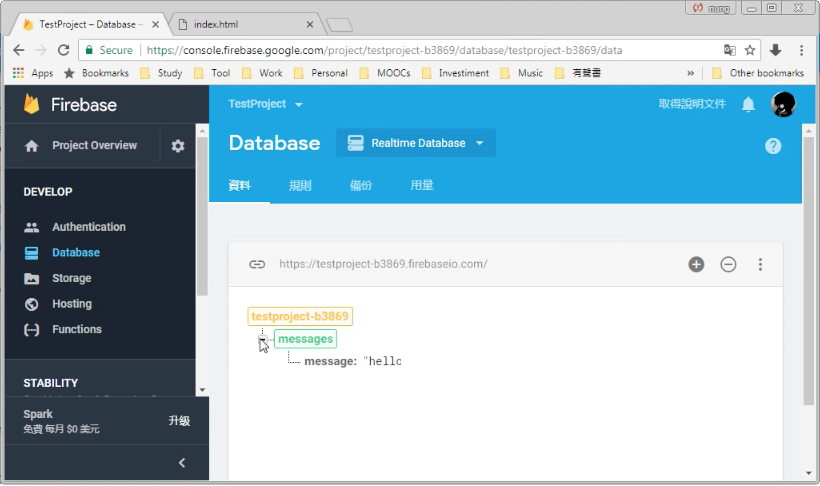
Task: Expand all nodes with the plus icon
Action: 696,264
